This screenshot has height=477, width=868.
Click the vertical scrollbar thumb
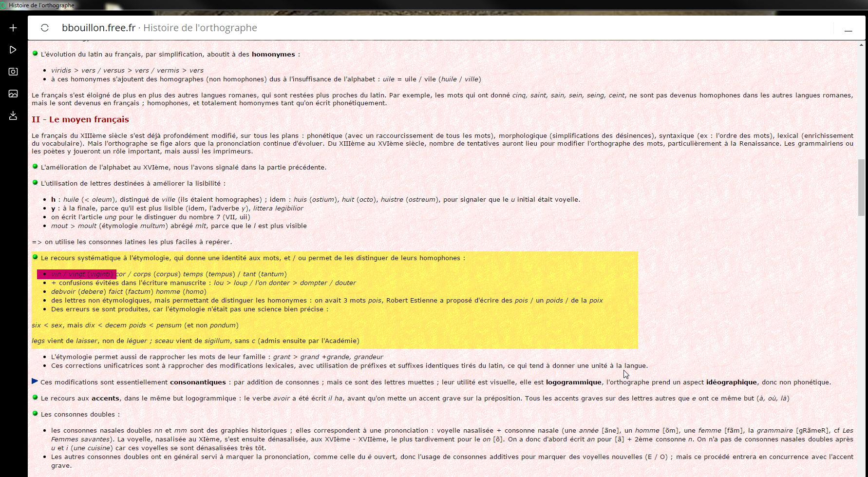coord(861,188)
